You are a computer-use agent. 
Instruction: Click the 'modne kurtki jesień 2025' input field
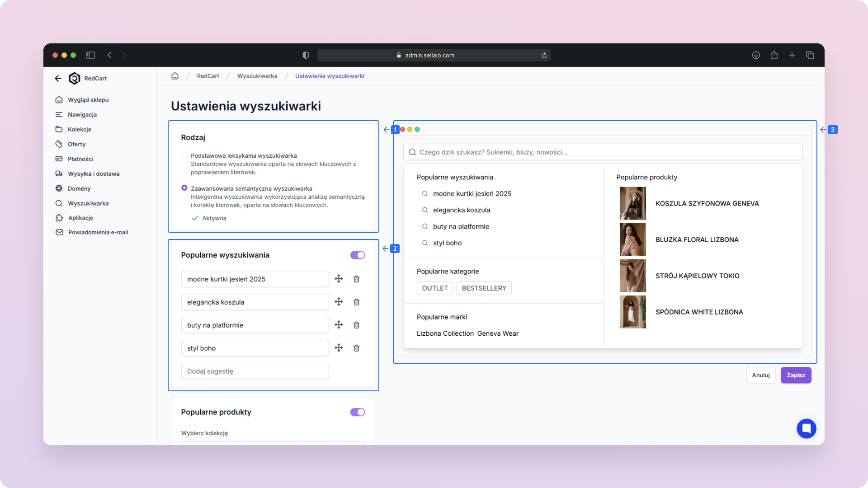tap(255, 279)
